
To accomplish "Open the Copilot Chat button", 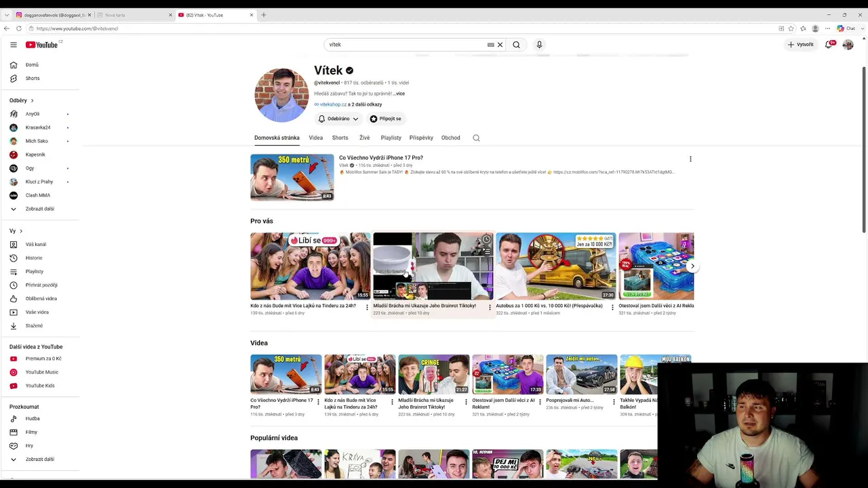I will (x=846, y=28).
